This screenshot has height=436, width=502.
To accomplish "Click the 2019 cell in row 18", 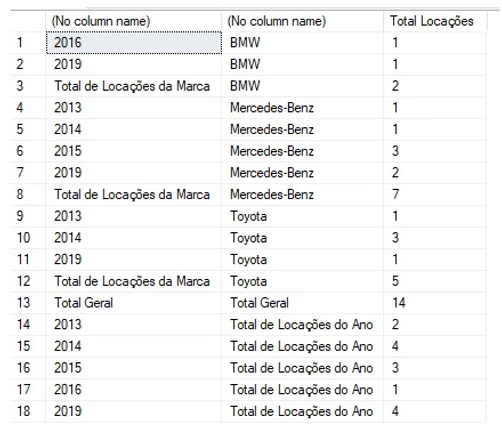I will 134,411.
